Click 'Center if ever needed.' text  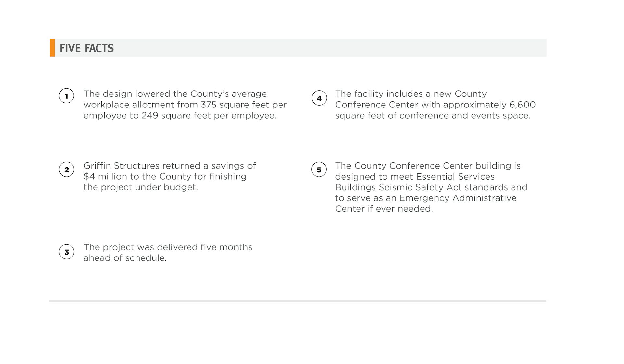384,209
